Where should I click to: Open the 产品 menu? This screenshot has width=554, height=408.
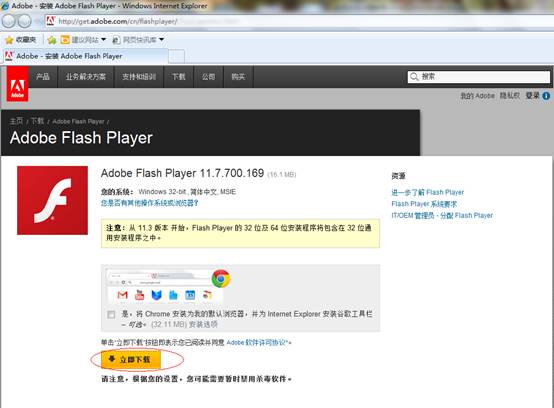(43, 77)
